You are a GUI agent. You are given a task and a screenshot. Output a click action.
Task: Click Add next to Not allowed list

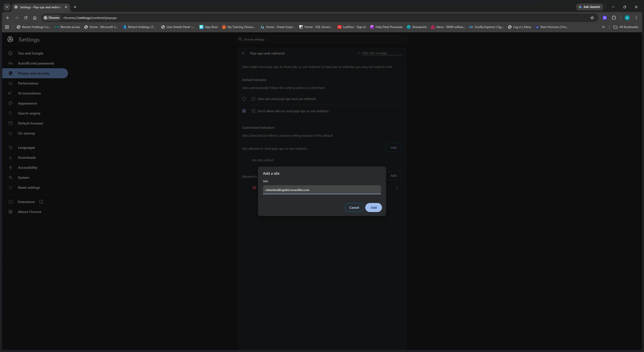tap(393, 147)
